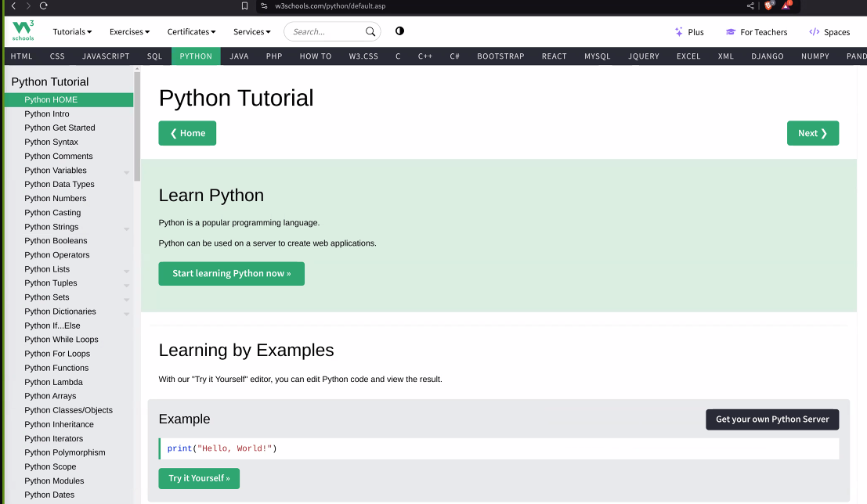This screenshot has width=867, height=504.
Task: Expand the Python Tuples submenu arrow
Action: click(127, 285)
